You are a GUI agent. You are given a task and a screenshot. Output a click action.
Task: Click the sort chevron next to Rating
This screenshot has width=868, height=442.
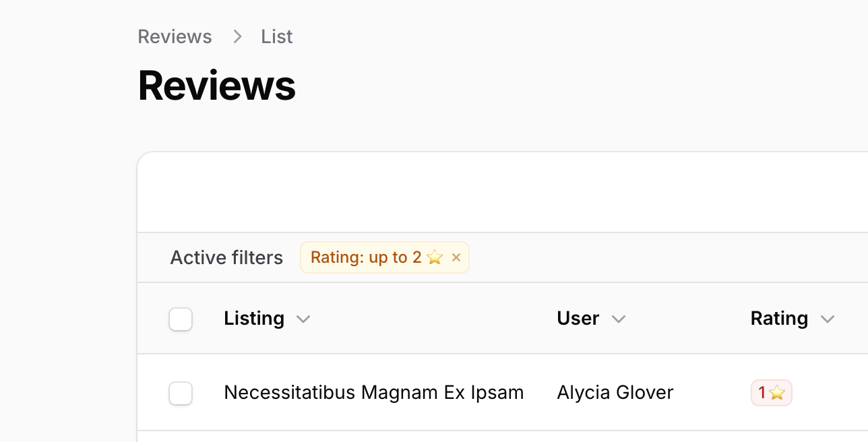828,319
